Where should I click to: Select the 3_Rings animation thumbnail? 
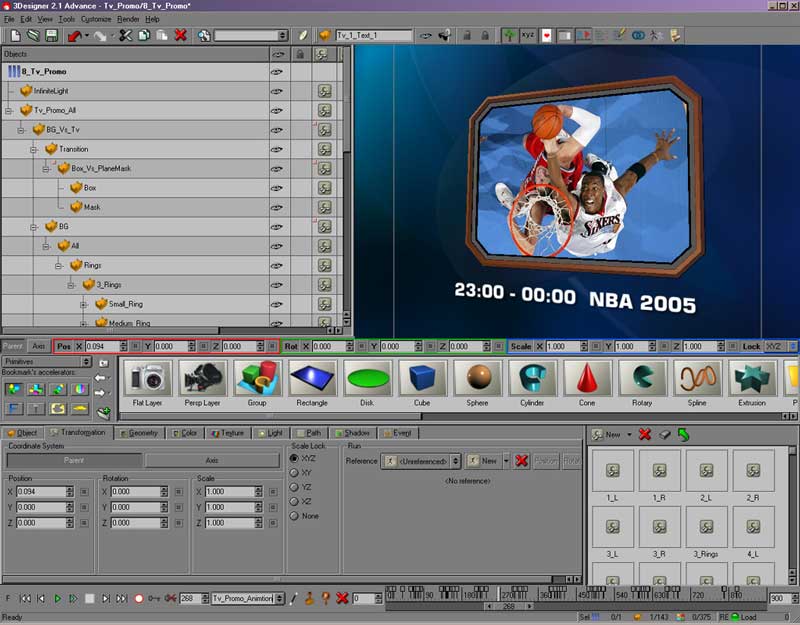[x=708, y=524]
